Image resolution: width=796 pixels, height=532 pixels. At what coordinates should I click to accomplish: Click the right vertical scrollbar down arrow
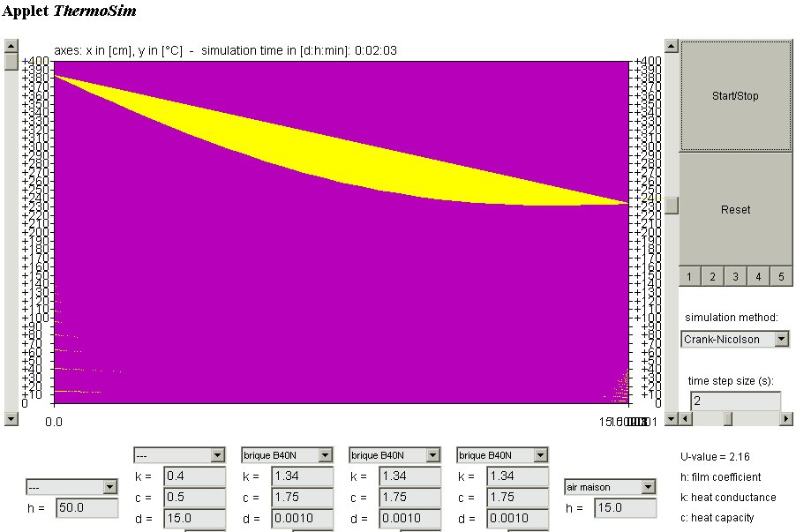pyautogui.click(x=672, y=419)
